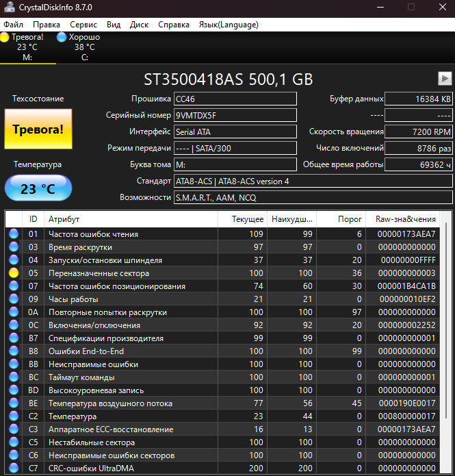This screenshot has height=476, width=455.
Task: Click the status orb for attribute 01
Action: (14, 234)
